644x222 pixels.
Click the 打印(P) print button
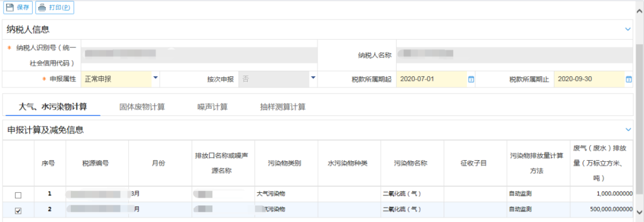(x=55, y=8)
